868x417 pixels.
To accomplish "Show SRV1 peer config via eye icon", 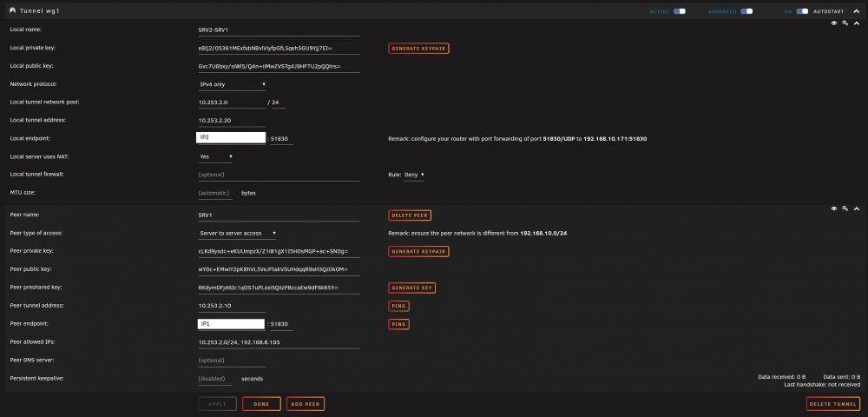I will point(833,208).
